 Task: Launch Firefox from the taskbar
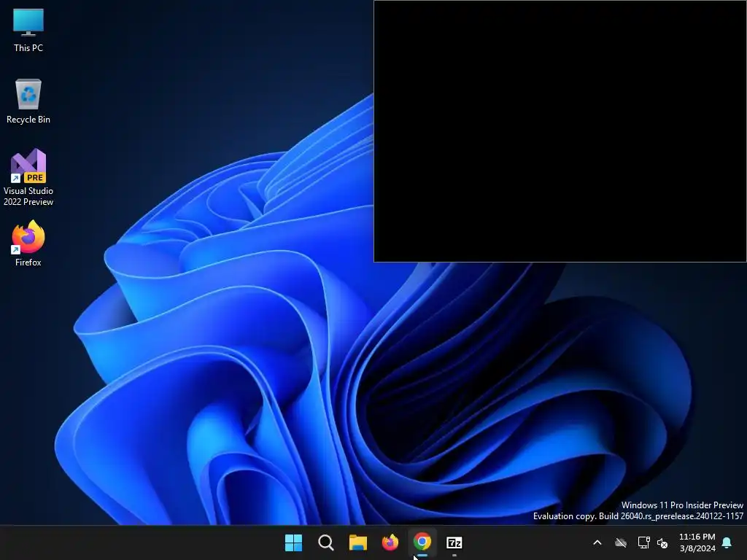(390, 542)
